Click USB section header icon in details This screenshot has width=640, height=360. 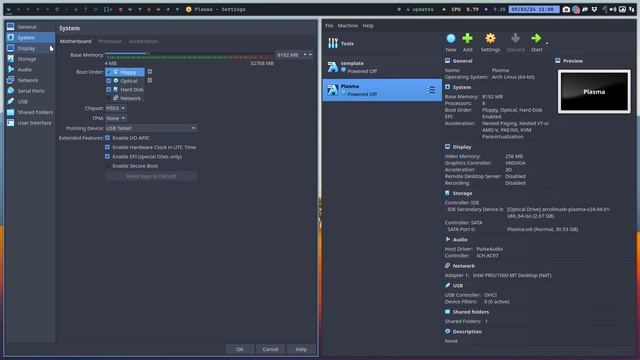coord(447,285)
